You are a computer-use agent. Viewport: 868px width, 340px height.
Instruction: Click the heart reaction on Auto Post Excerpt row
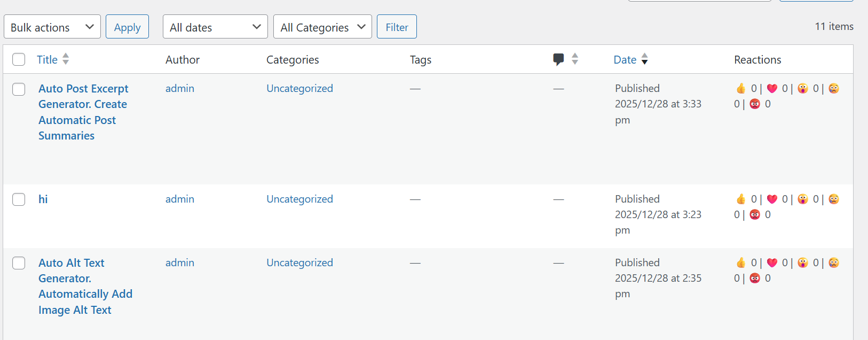tap(772, 89)
